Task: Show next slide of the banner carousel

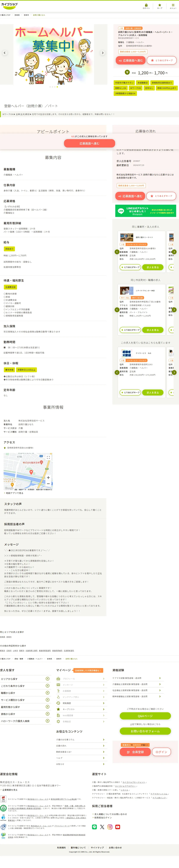Action: tap(103, 53)
